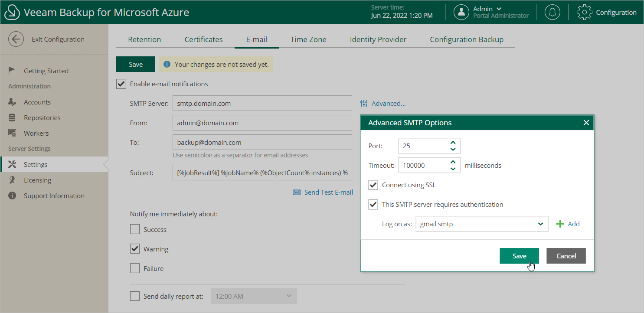Toggle Connect using SSL checkbox
Screen dimensions: 644x313
[373, 185]
